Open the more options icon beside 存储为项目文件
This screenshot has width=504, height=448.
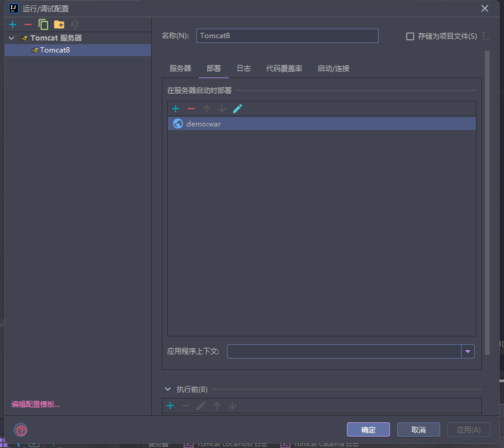[485, 36]
